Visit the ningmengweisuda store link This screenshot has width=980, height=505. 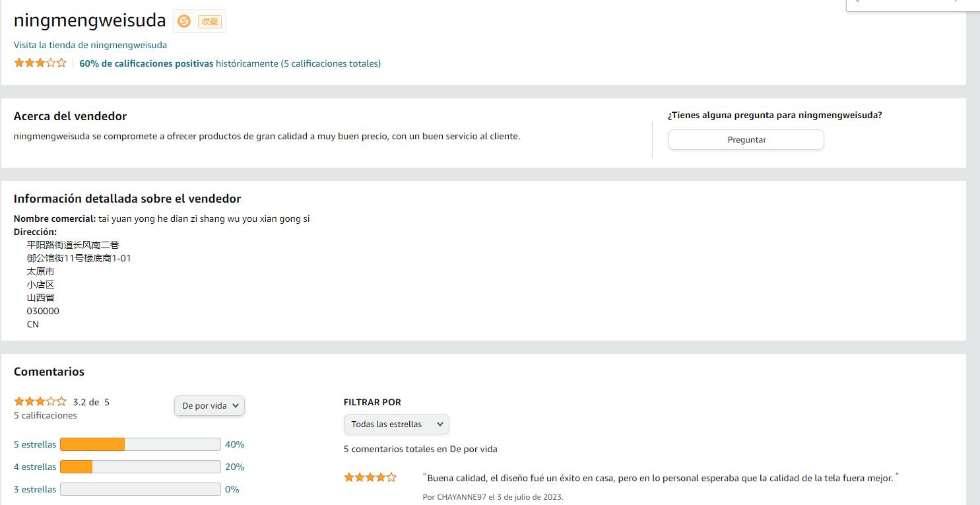click(x=90, y=45)
